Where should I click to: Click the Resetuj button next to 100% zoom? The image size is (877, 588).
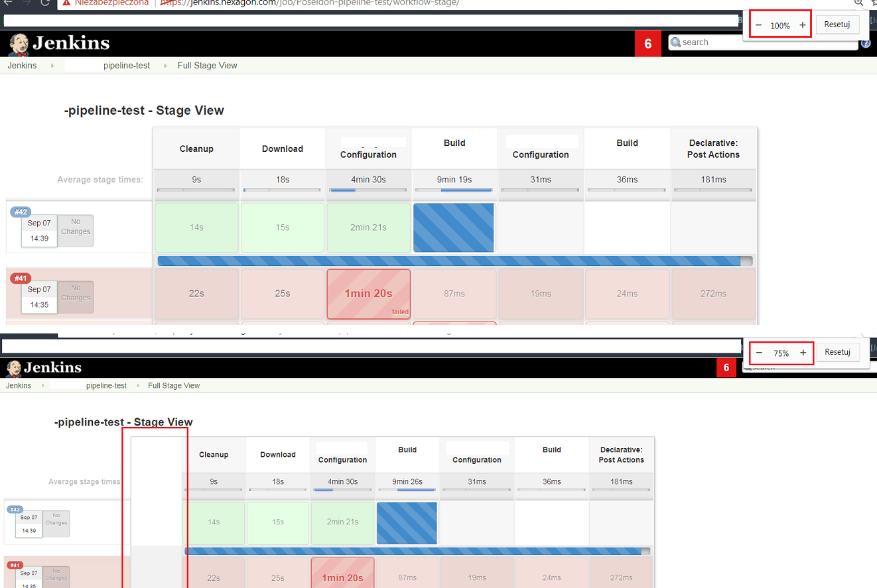[x=837, y=25]
